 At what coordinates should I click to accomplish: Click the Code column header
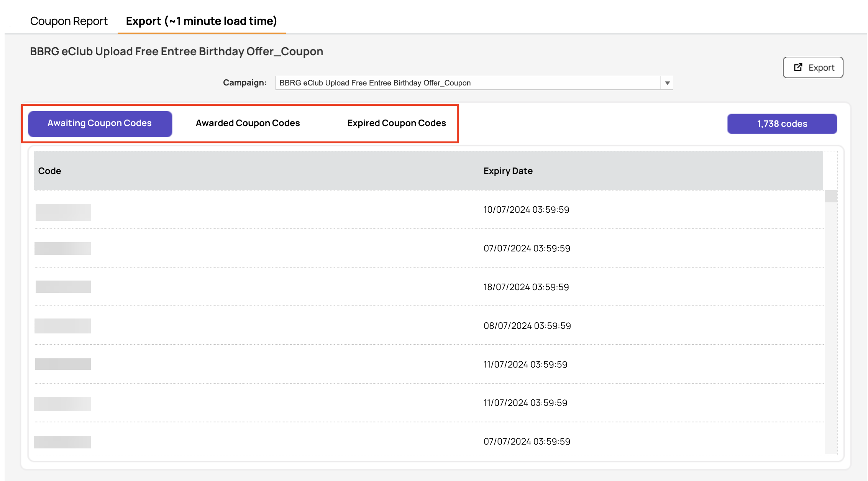(49, 171)
